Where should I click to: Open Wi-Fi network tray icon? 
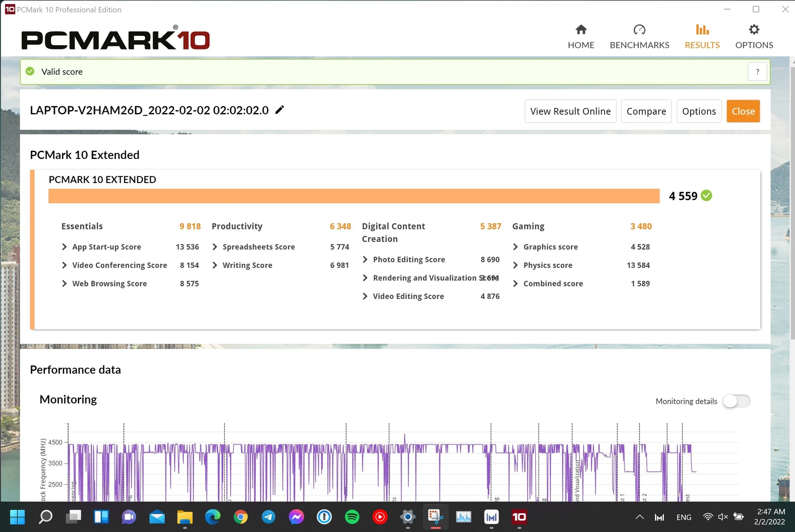point(708,517)
